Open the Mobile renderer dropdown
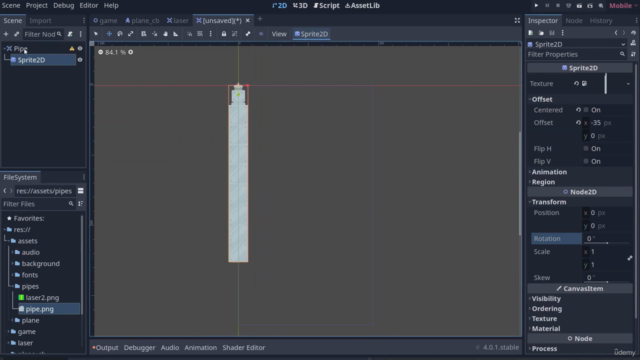640x360 pixels. pyautogui.click(x=623, y=6)
